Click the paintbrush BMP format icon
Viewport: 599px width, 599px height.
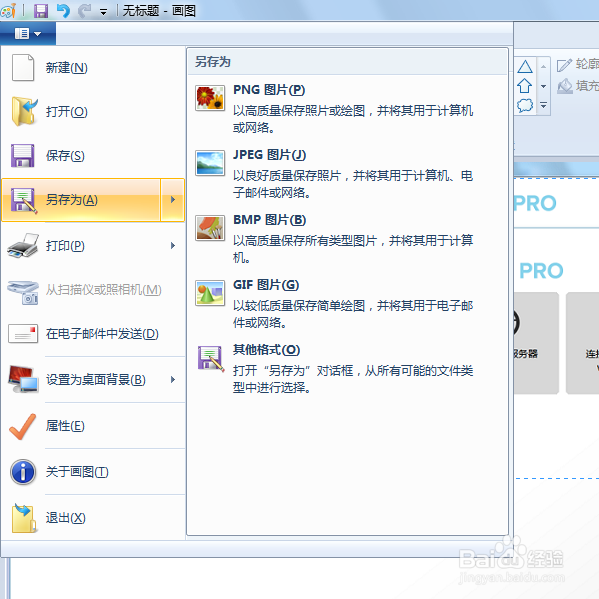(x=210, y=228)
